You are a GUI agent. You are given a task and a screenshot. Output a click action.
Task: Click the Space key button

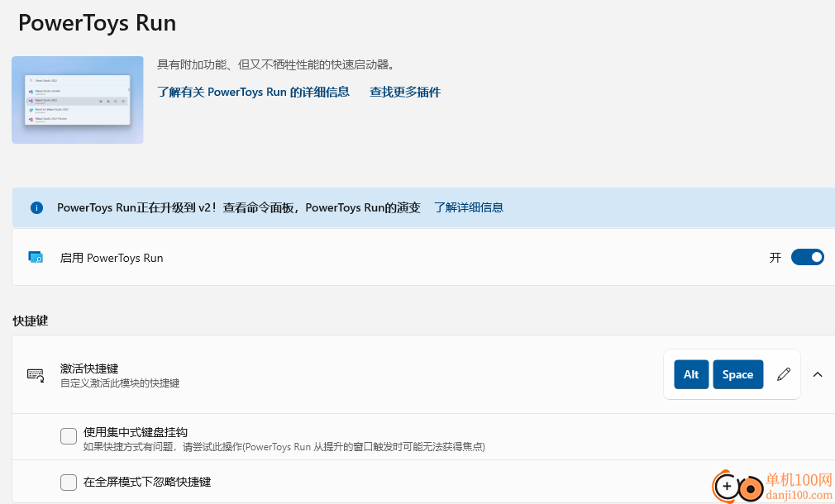tap(737, 374)
